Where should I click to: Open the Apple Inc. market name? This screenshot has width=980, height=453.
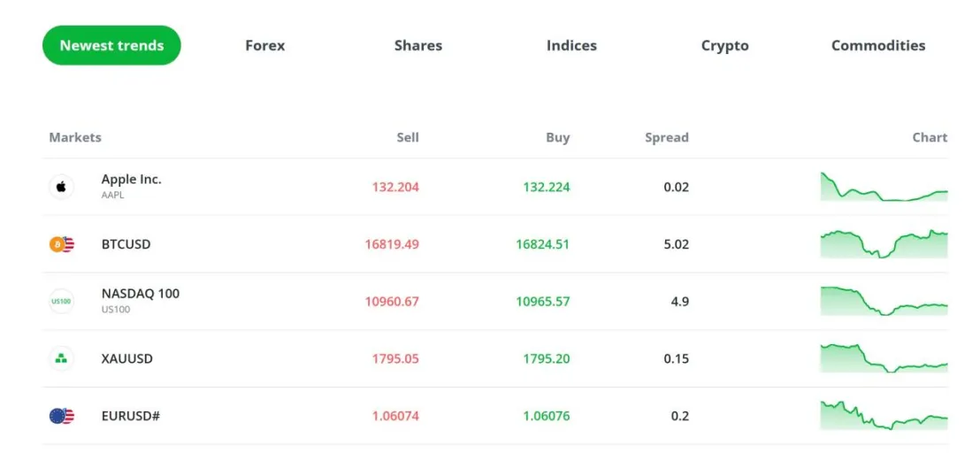click(131, 180)
